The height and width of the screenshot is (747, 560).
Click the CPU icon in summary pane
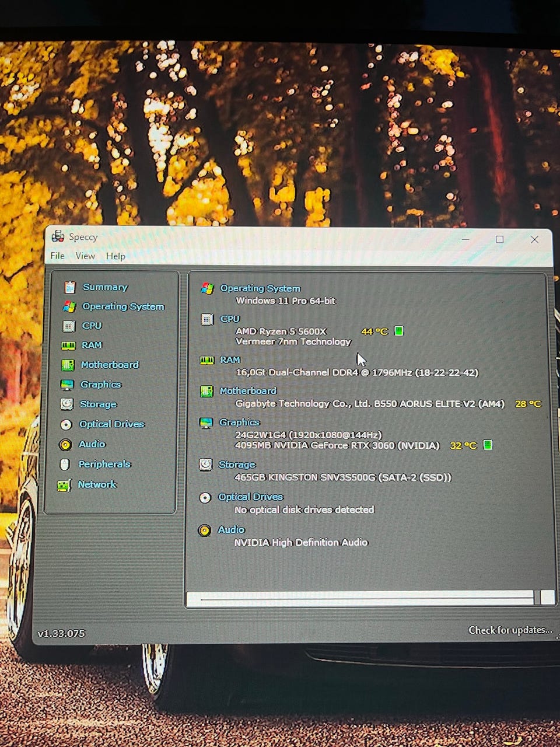[x=207, y=319]
